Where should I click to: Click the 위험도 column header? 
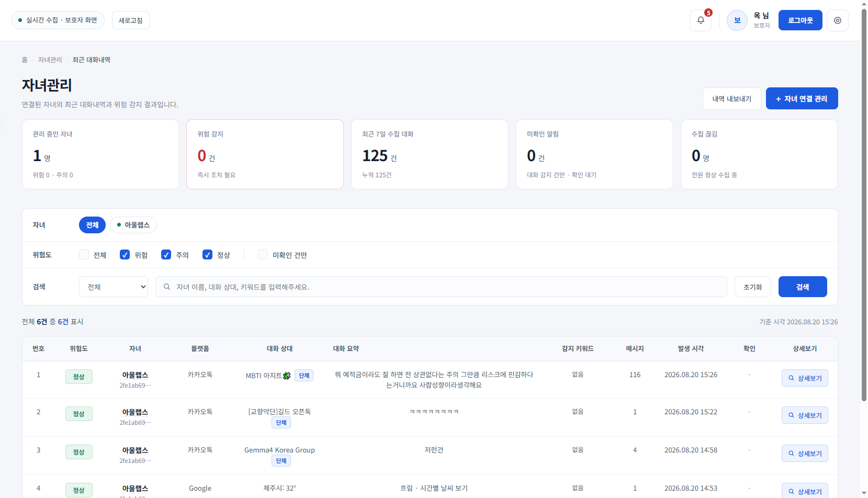(x=78, y=348)
